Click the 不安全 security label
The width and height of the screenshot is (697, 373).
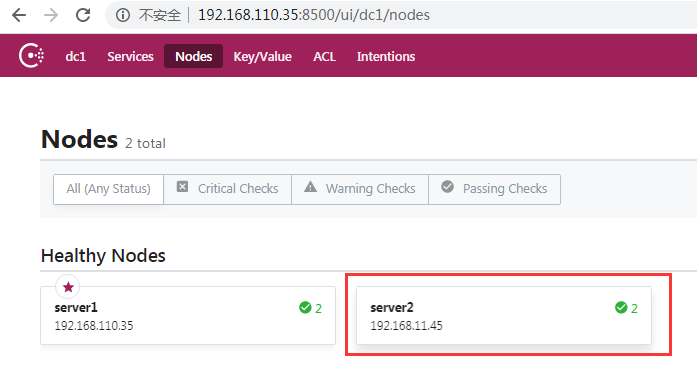pyautogui.click(x=160, y=15)
